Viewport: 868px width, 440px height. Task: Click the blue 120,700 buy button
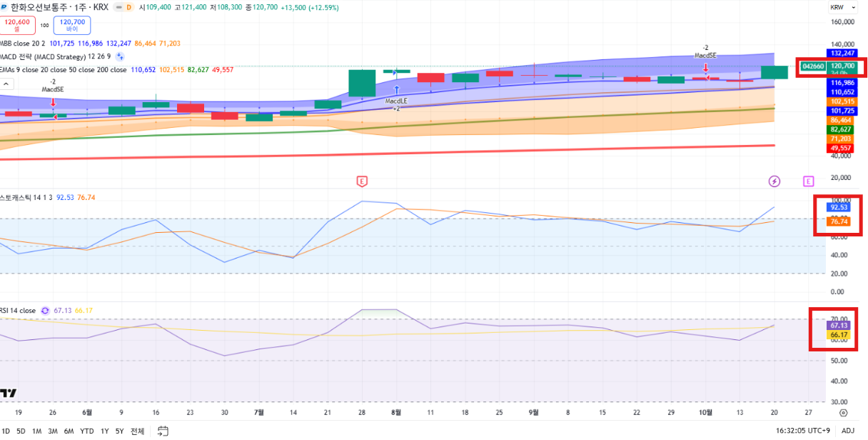pyautogui.click(x=72, y=26)
